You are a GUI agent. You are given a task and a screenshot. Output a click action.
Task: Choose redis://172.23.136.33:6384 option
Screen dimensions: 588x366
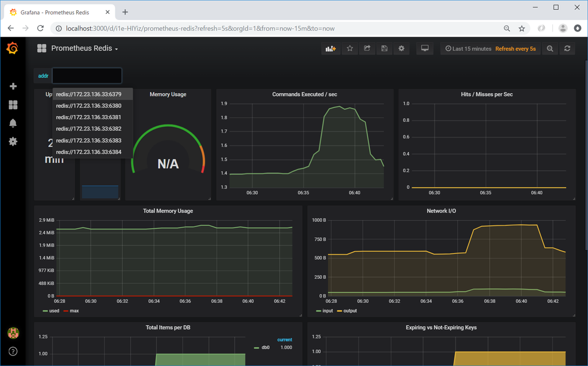point(89,152)
